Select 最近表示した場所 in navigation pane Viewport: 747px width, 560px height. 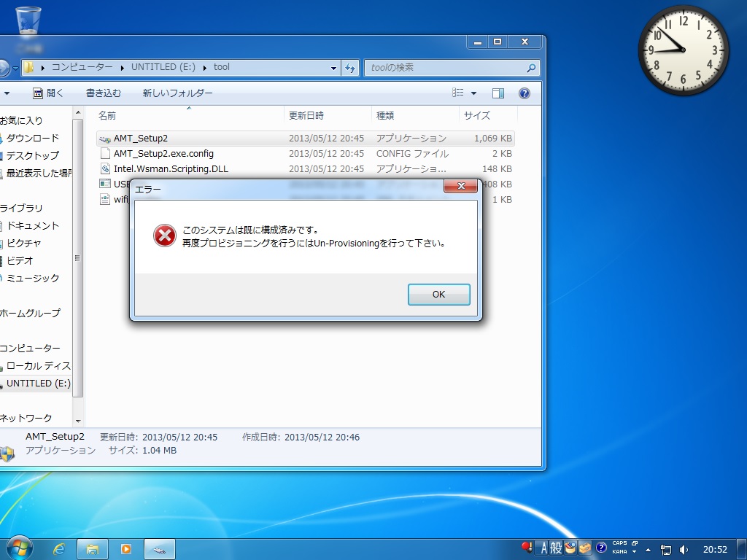[x=38, y=173]
